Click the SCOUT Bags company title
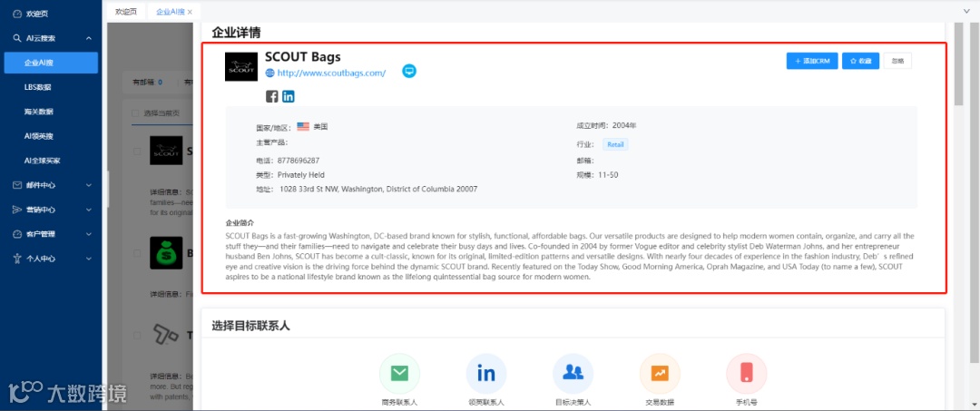Viewport: 980px width, 411px height. (x=302, y=57)
